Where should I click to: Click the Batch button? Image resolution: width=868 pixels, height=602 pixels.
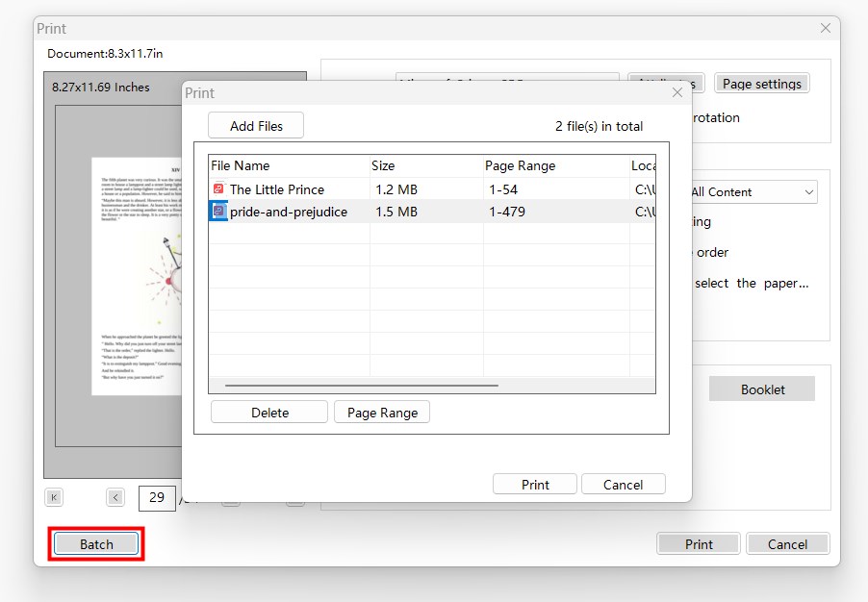(x=96, y=544)
